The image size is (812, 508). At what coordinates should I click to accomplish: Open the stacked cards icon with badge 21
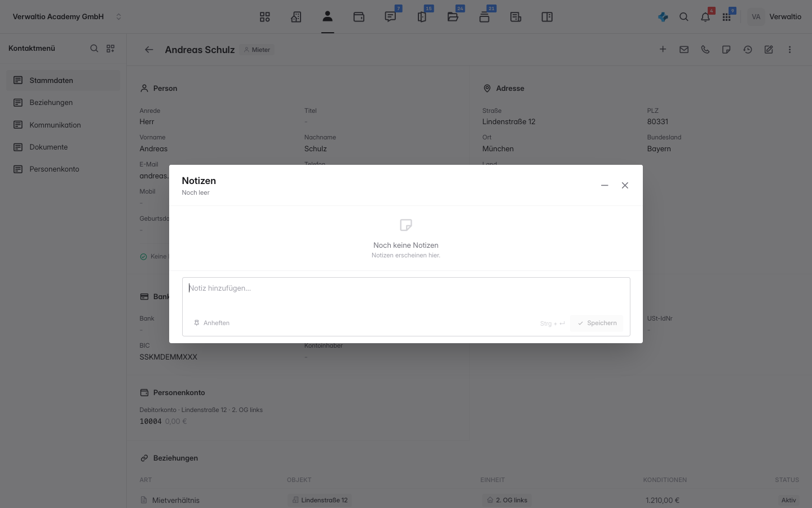pyautogui.click(x=484, y=17)
